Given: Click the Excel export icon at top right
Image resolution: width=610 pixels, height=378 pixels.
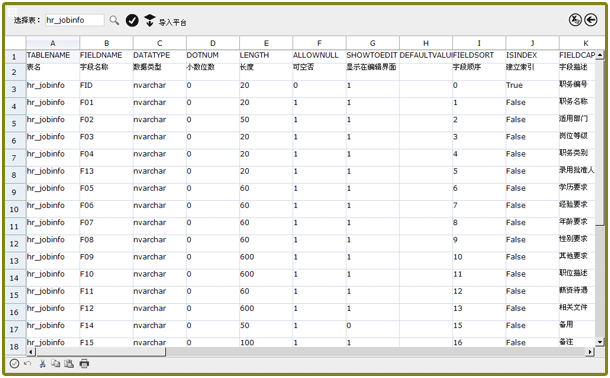Looking at the screenshot, I should (x=575, y=20).
